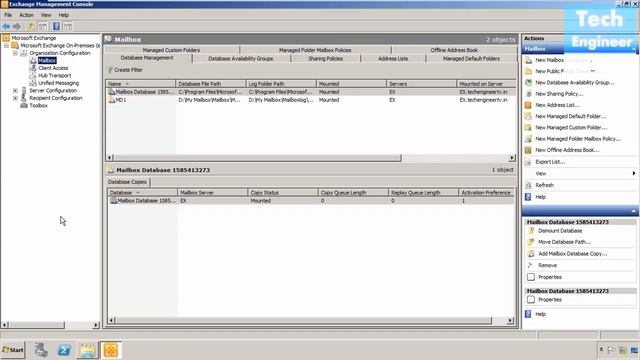Select Unified Messaging in the tree
This screenshot has width=640, height=360.
pos(58,83)
